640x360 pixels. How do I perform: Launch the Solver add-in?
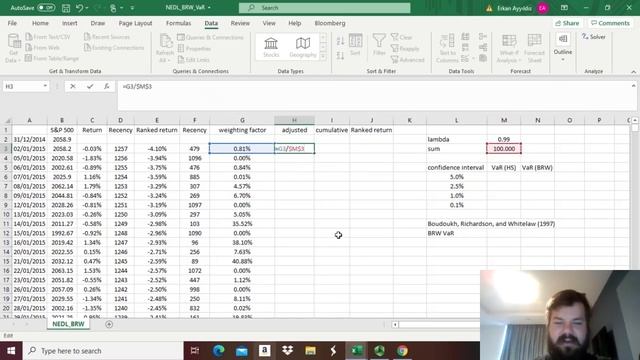point(594,37)
